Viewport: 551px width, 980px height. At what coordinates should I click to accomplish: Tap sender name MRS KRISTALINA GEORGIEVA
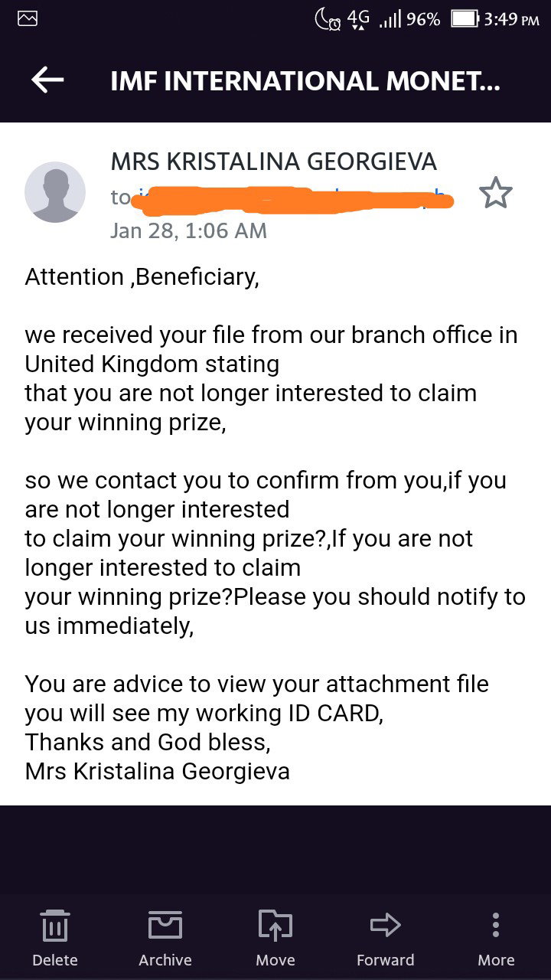[x=274, y=162]
